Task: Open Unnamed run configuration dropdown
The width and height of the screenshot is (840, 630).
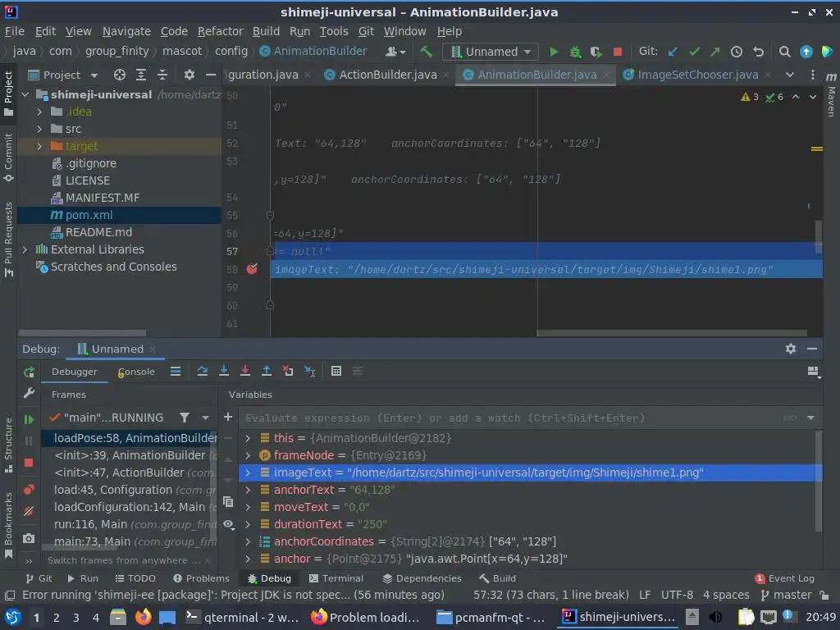Action: point(491,52)
